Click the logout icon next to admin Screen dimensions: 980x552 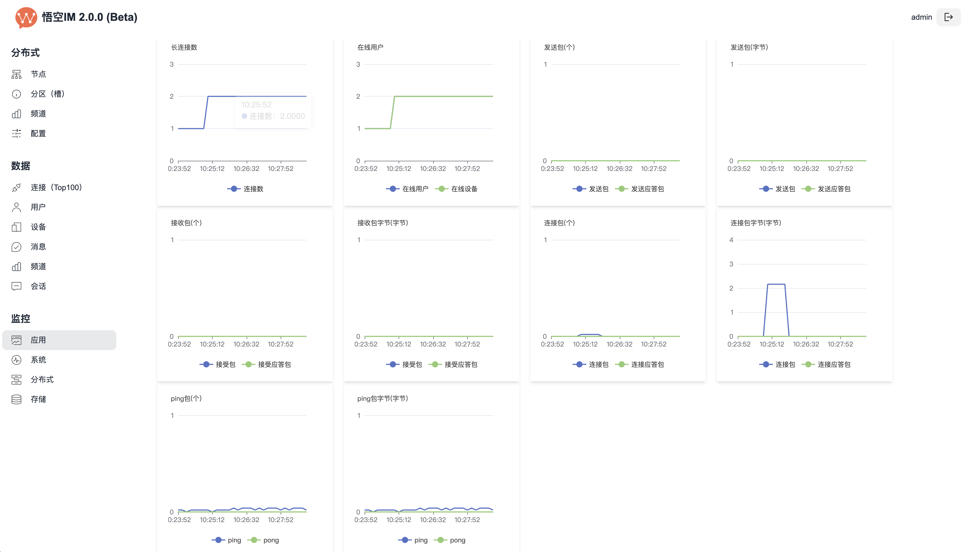pos(948,17)
